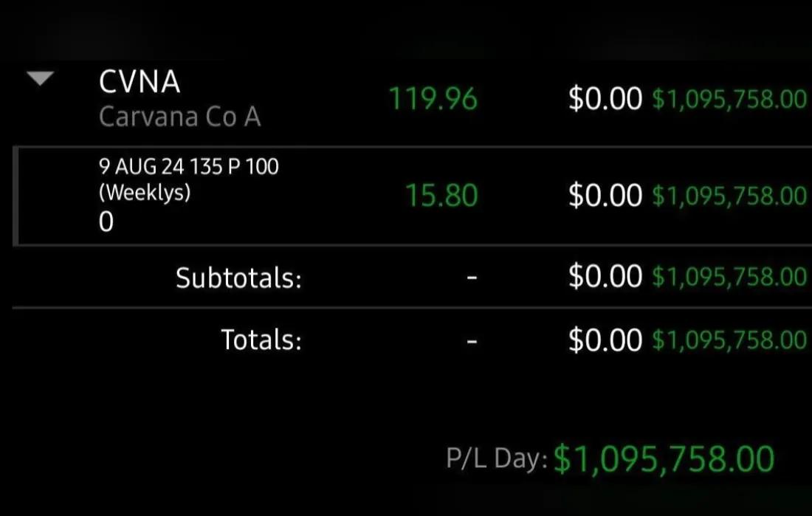The image size is (812, 516).
Task: Collapse the CVNA position group triangle
Action: (x=41, y=78)
